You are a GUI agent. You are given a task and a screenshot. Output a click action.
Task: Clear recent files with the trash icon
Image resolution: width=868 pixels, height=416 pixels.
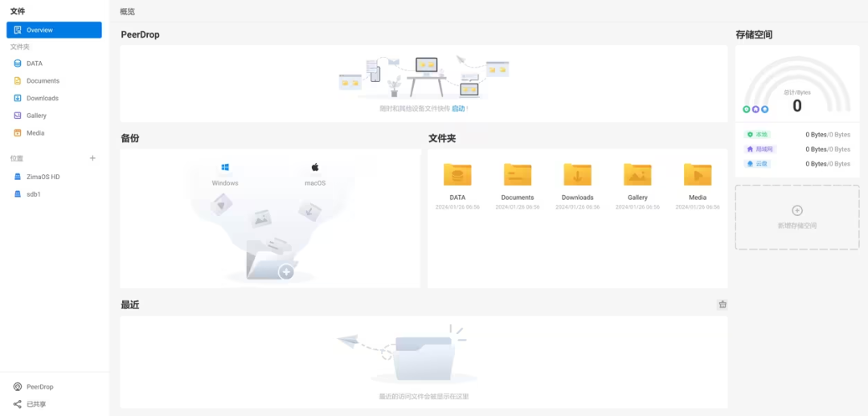point(722,304)
